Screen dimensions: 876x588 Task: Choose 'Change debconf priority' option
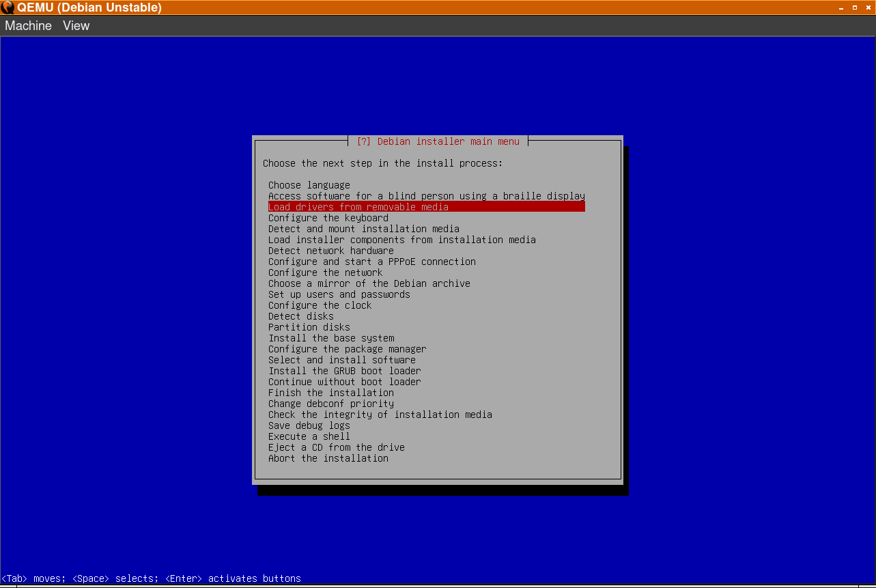coord(330,404)
